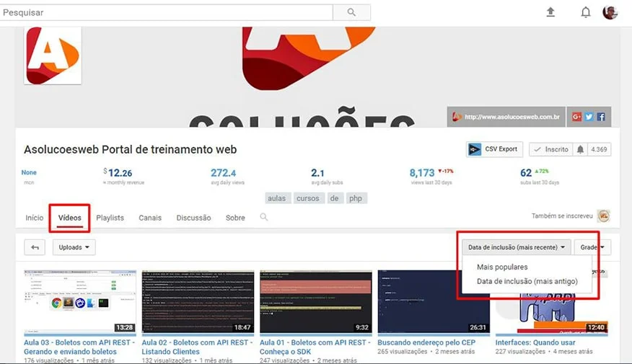Switch to the Playlists tab
This screenshot has height=364, width=632.
click(110, 218)
